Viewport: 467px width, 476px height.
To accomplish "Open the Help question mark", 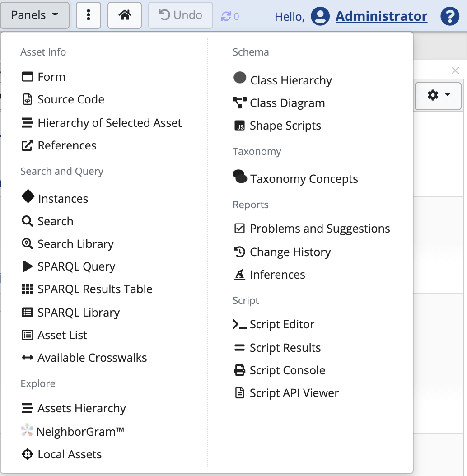I will pos(450,16).
